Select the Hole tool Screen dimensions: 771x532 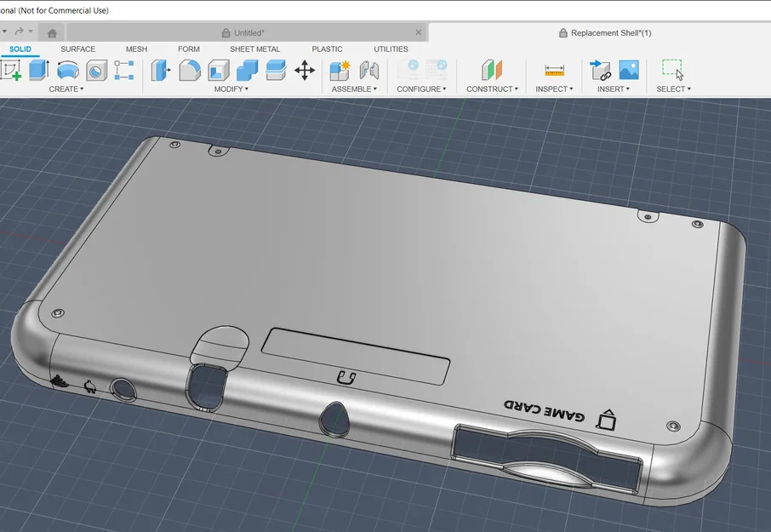pyautogui.click(x=96, y=71)
